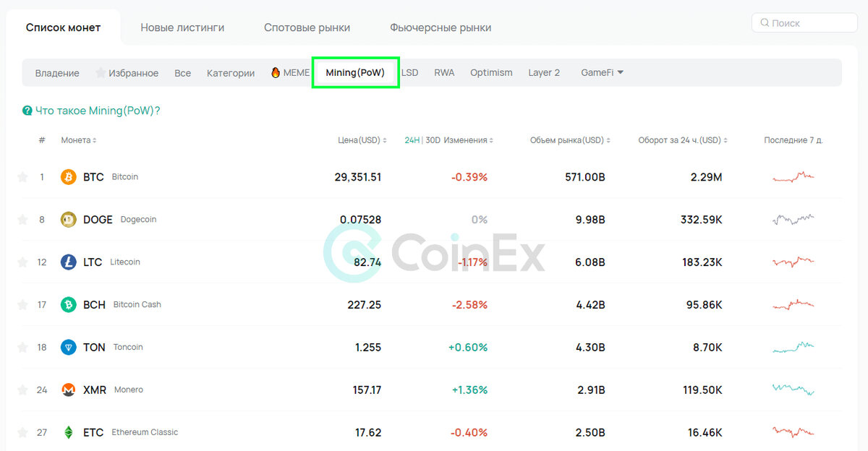868x451 pixels.
Task: Select the RWA category filter
Action: click(444, 73)
